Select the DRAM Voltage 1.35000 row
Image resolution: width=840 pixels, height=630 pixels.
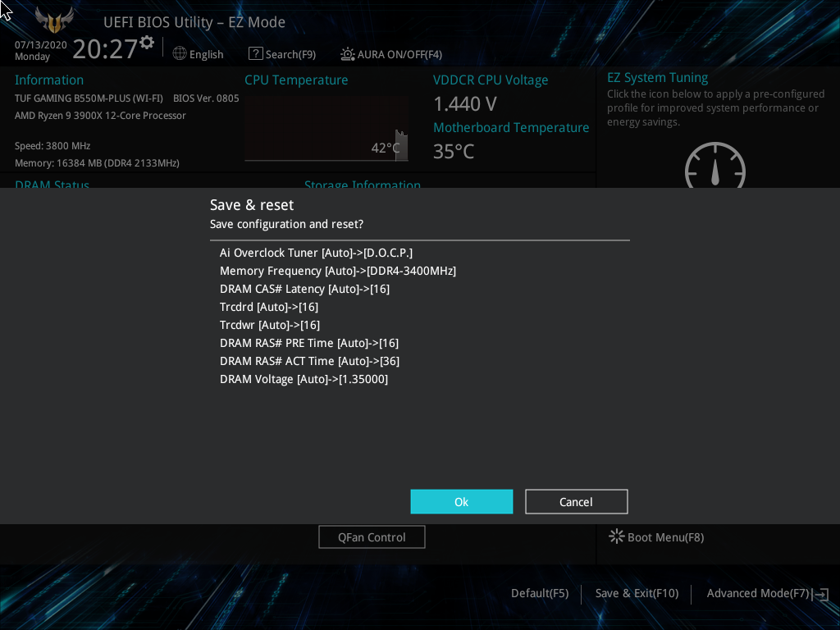pos(304,379)
